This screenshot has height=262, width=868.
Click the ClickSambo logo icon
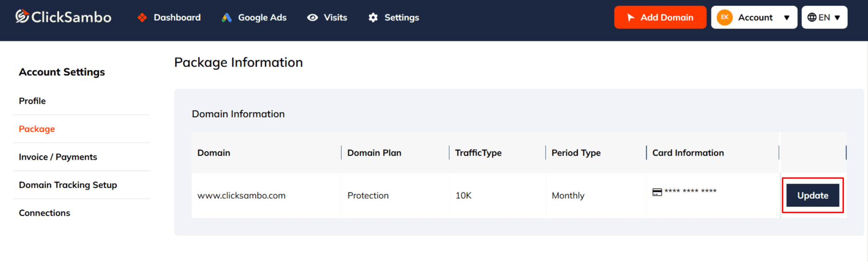coord(22,17)
